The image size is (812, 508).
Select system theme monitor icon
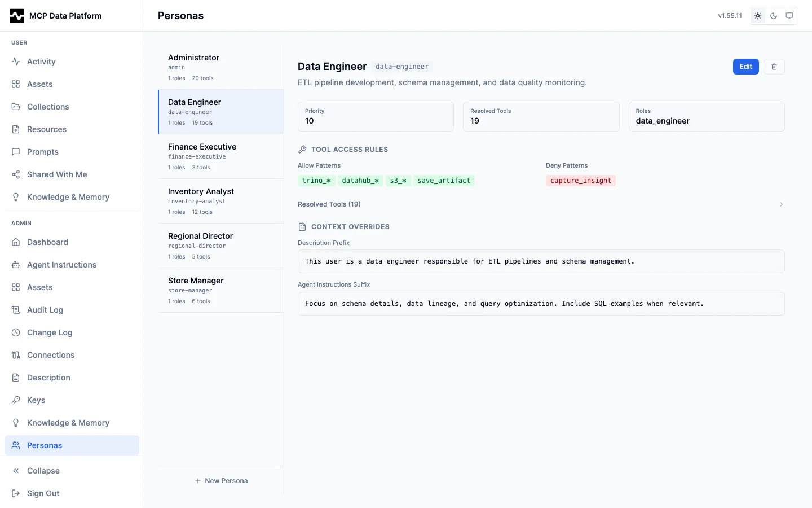[789, 16]
